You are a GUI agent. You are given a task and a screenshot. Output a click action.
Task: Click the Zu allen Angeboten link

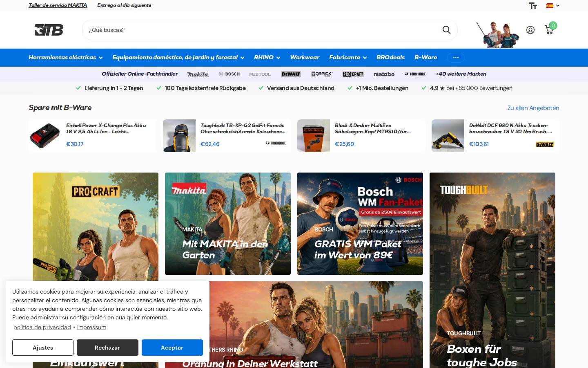point(533,108)
